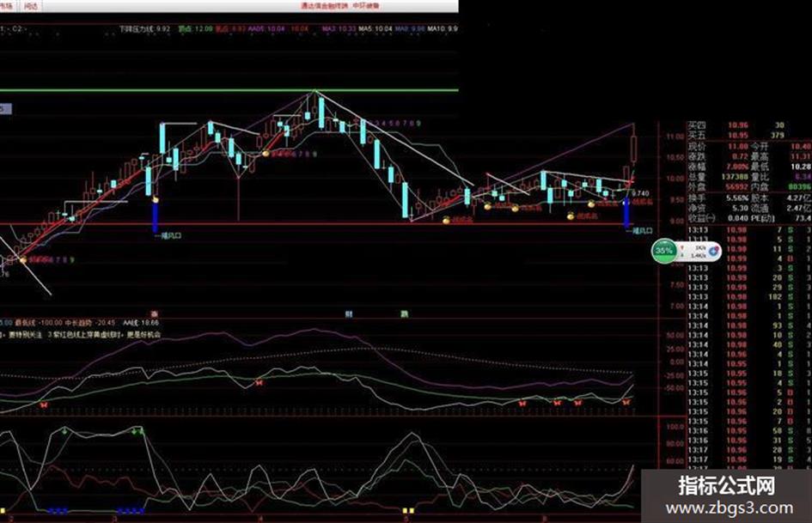This screenshot has height=523, width=812.
Task: Select the AA线 18.66 indicator label
Action: 141,323
